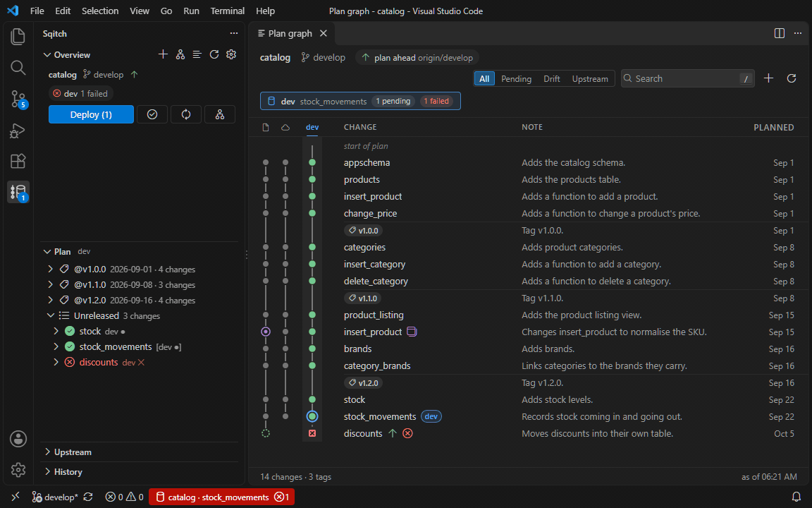Open the Help menu
The image size is (812, 508).
(x=265, y=11)
